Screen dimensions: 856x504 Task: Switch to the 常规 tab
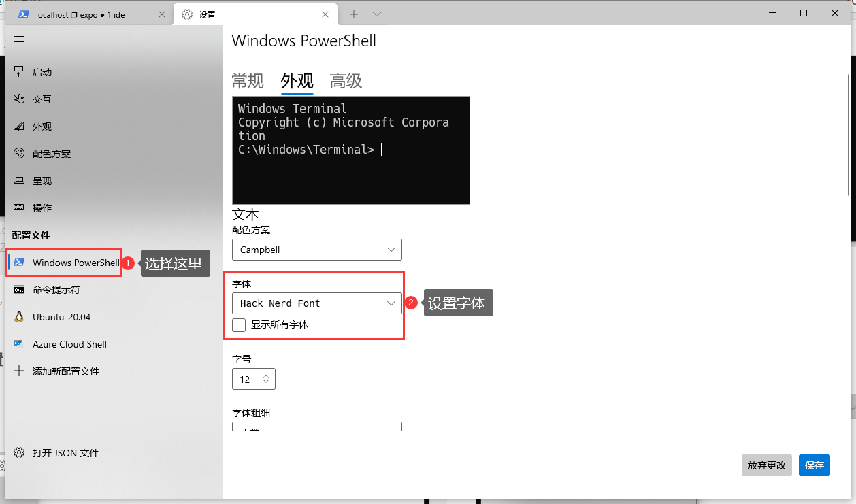(248, 81)
